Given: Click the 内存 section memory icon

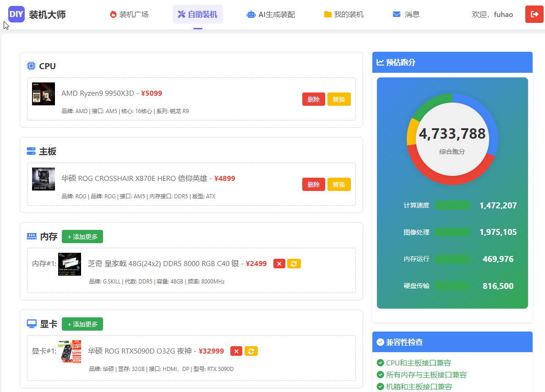Looking at the screenshot, I should point(32,236).
